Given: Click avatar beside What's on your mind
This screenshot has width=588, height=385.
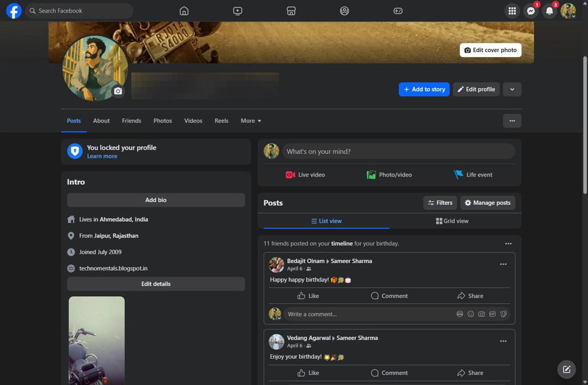Looking at the screenshot, I should pyautogui.click(x=271, y=151).
